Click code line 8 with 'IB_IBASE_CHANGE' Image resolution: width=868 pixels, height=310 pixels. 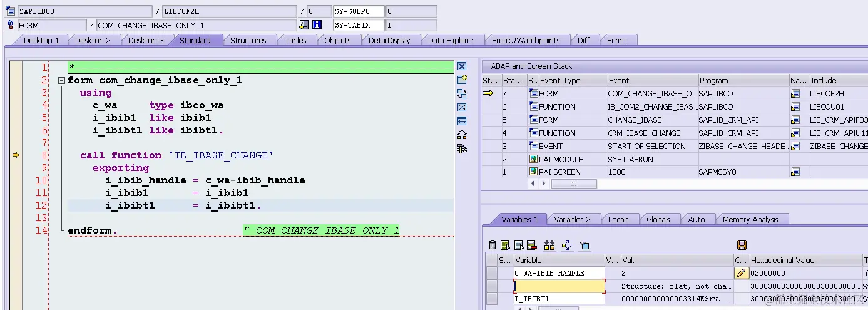pyautogui.click(x=176, y=155)
